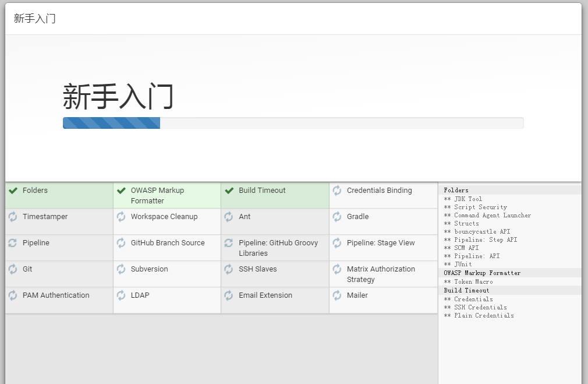Click the green checkmark beside Folders
588x384 pixels.
click(13, 191)
